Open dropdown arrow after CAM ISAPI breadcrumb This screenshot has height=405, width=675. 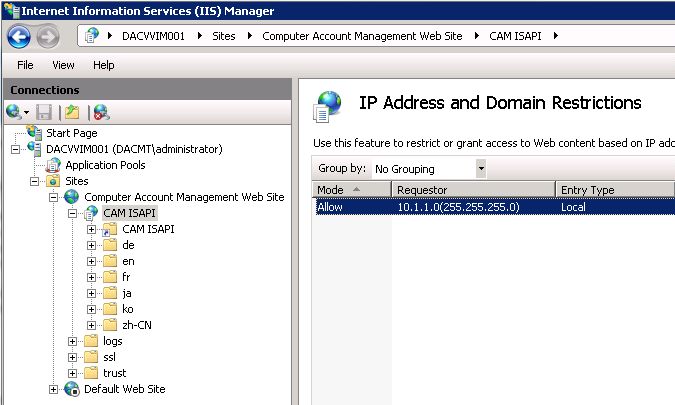point(555,36)
